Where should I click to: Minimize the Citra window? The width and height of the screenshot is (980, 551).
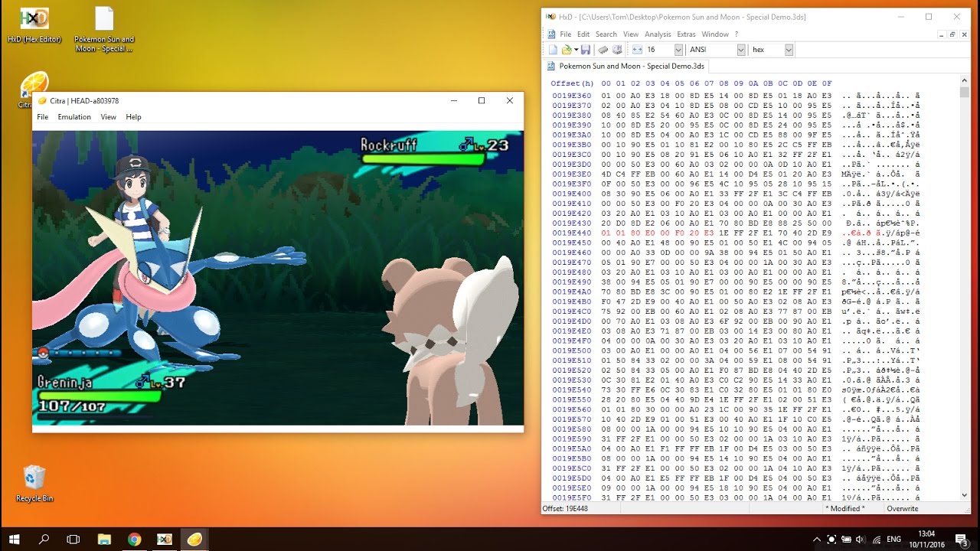(x=454, y=101)
